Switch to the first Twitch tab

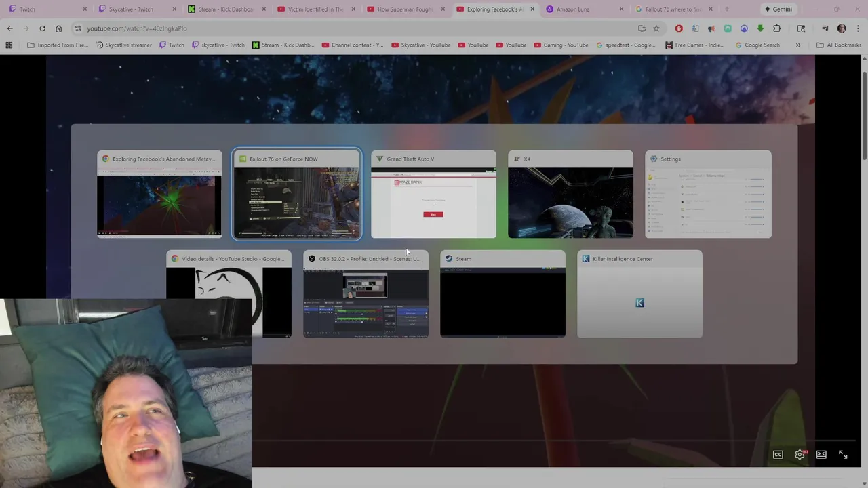[x=47, y=9]
